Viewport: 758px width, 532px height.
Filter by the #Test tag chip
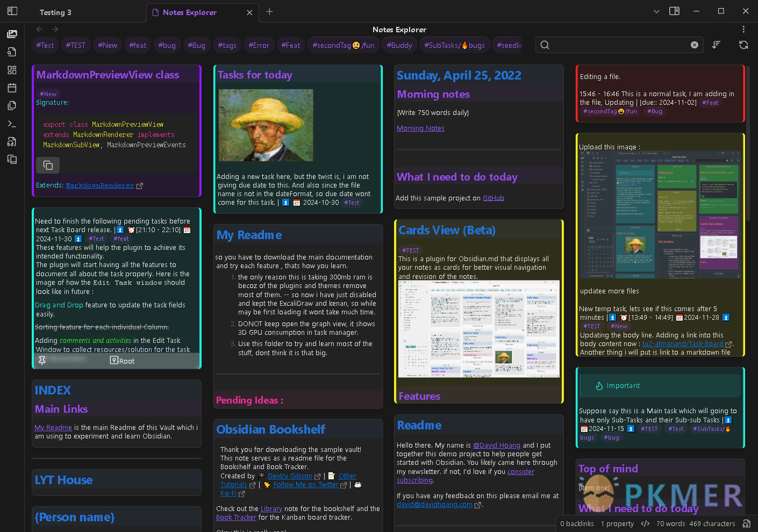pyautogui.click(x=45, y=45)
